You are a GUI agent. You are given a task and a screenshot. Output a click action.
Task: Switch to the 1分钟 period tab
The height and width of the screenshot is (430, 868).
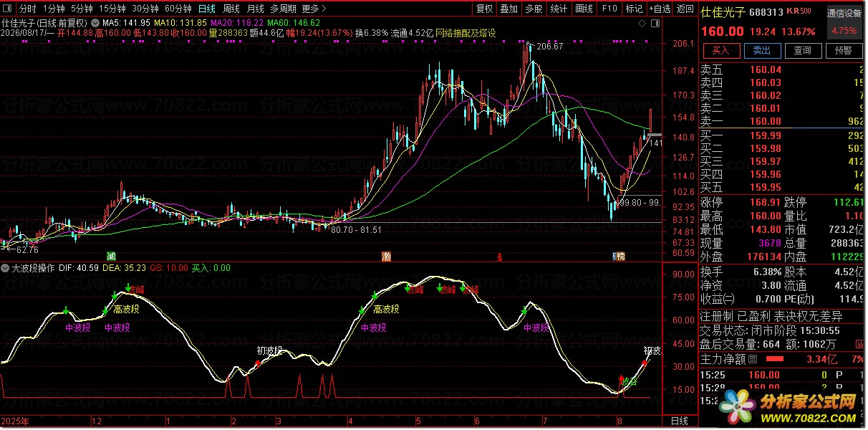pos(54,9)
